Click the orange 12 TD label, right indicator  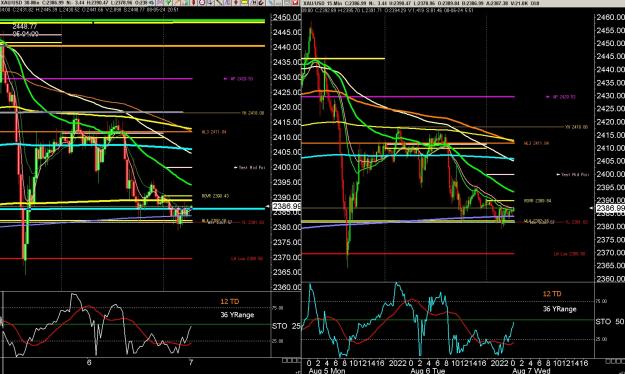coord(552,294)
